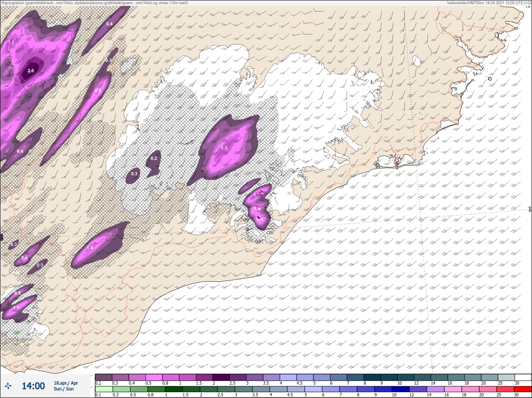Image resolution: width=532 pixels, height=398 pixels.
Task: Click the '18.apr./ Apr' date label
Action: click(66, 383)
